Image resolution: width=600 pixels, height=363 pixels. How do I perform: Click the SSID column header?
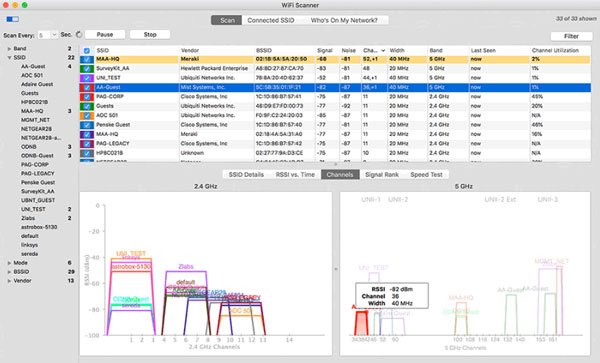coord(137,50)
